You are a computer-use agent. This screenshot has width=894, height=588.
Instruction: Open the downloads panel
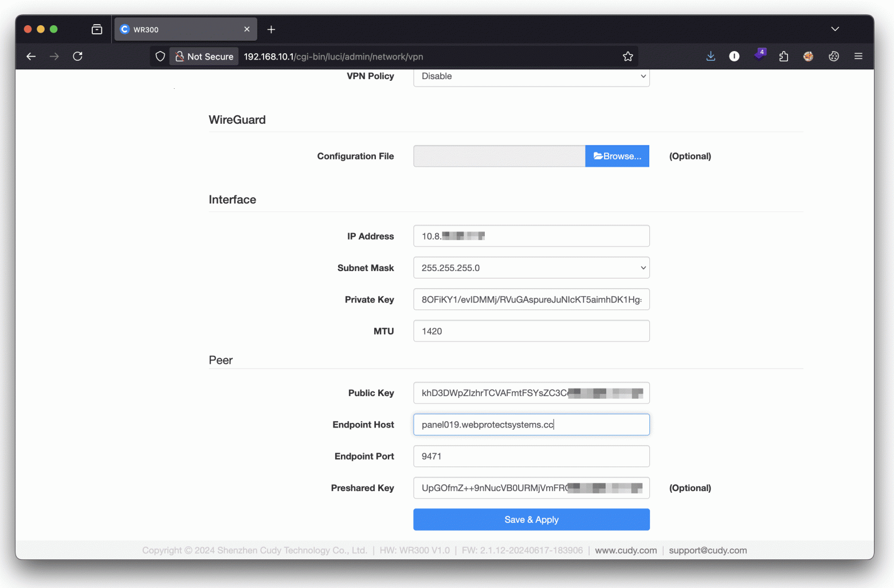pos(711,56)
